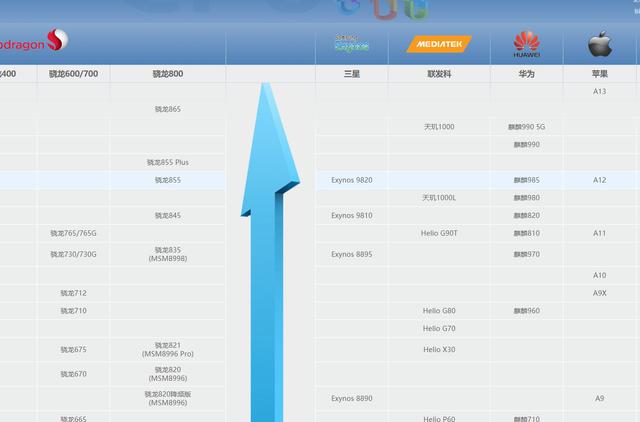The width and height of the screenshot is (640, 422).
Task: Click the 麒麟820 cell
Action: pyautogui.click(x=527, y=215)
